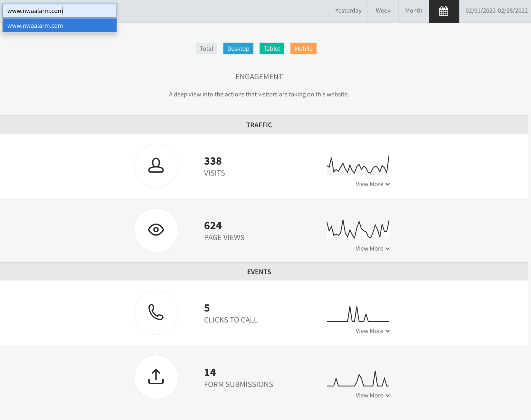The image size is (531, 420).
Task: Switch to the Yesterday date range
Action: (348, 11)
